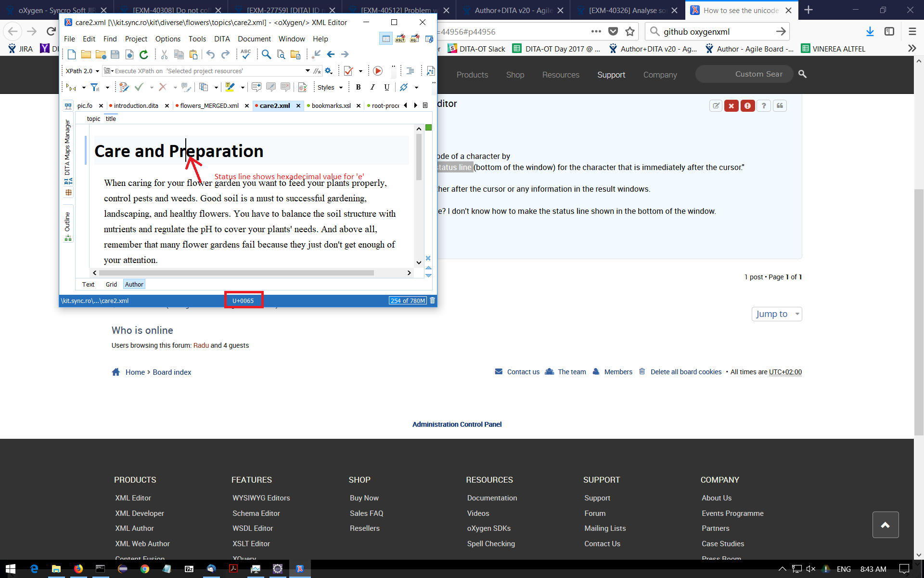Expand the Execute XPath history dropdown arrow
The image size is (924, 578).
pos(308,71)
